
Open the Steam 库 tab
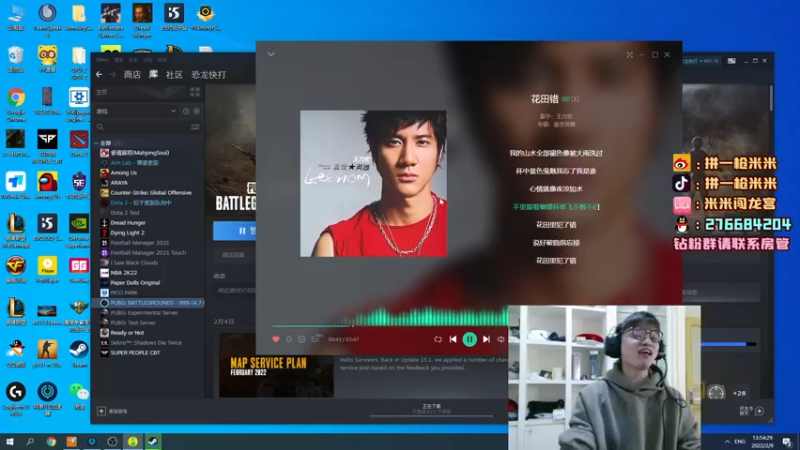coord(153,74)
